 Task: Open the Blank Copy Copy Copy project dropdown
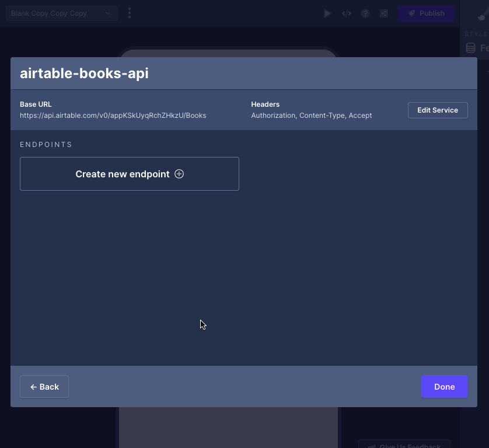click(61, 13)
